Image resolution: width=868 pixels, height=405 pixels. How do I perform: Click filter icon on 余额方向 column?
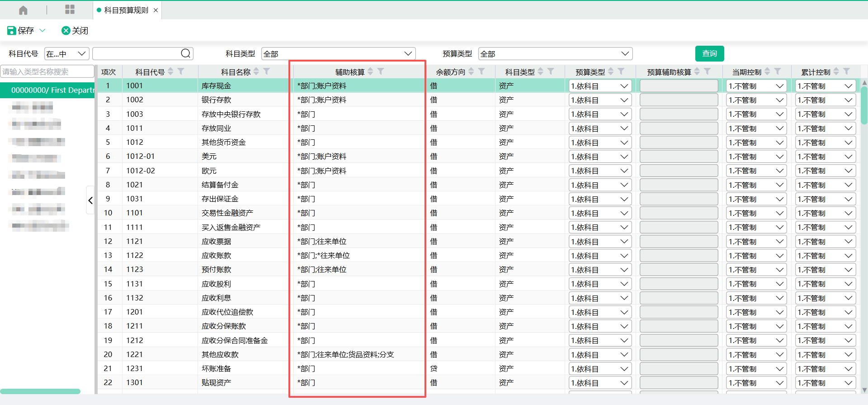pos(481,71)
